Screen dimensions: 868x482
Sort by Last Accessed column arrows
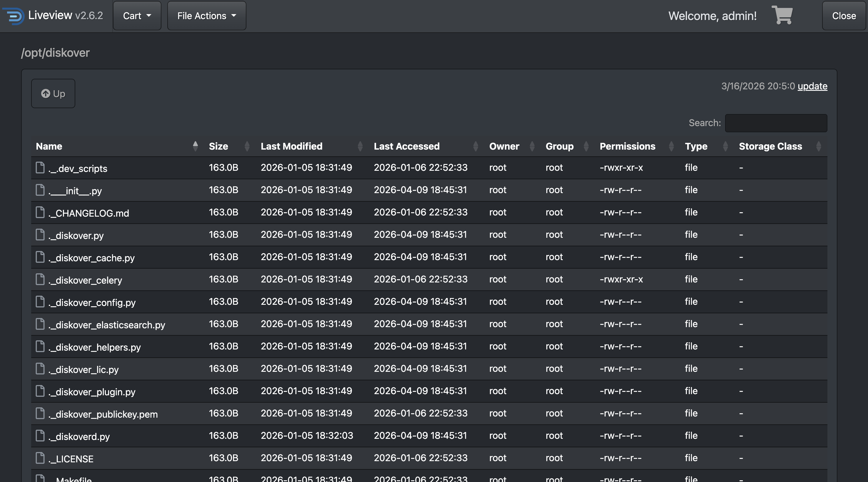point(475,146)
